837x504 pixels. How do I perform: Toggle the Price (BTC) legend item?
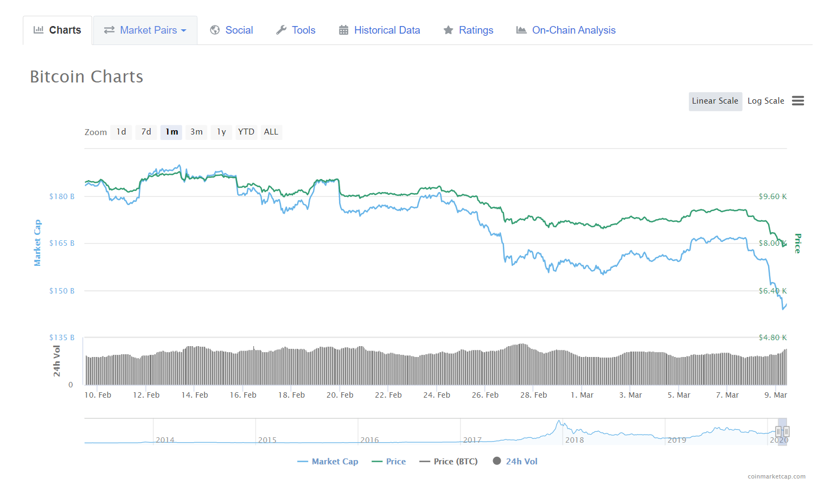click(x=449, y=462)
